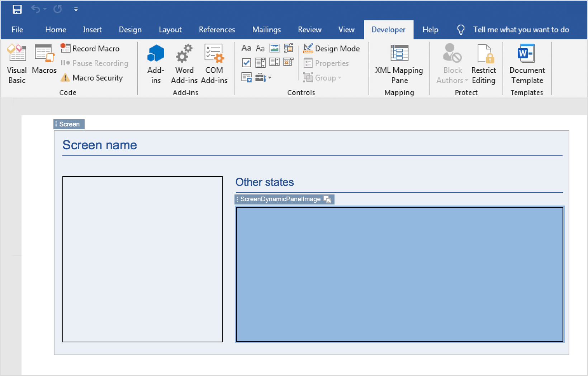588x376 pixels.
Task: Click the Screen content control tag
Action: [x=69, y=124]
